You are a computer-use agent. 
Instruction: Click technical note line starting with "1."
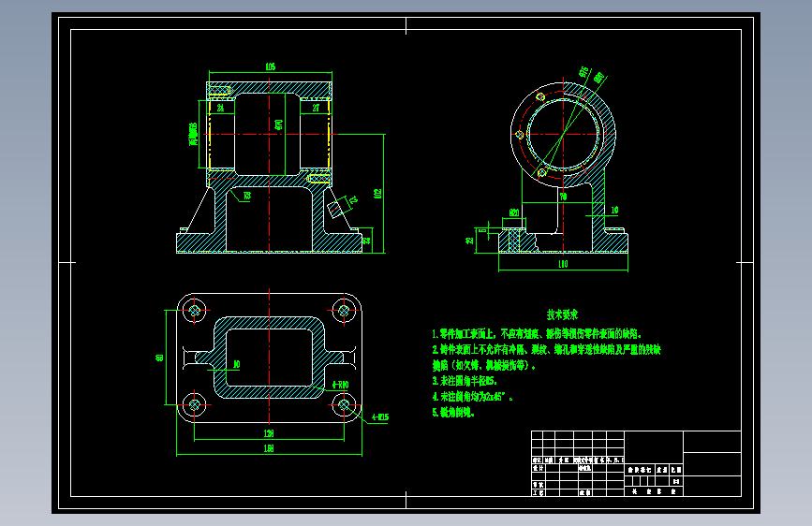click(537, 334)
